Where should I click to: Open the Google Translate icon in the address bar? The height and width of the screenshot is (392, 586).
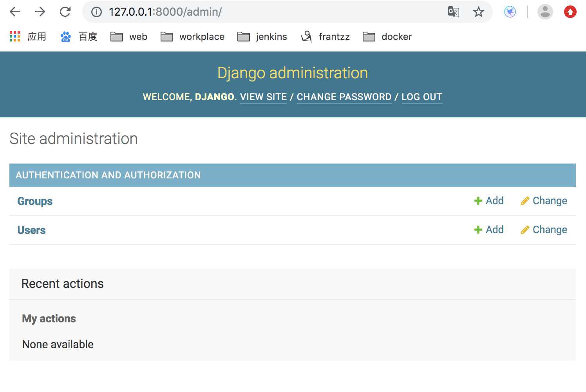click(x=453, y=12)
